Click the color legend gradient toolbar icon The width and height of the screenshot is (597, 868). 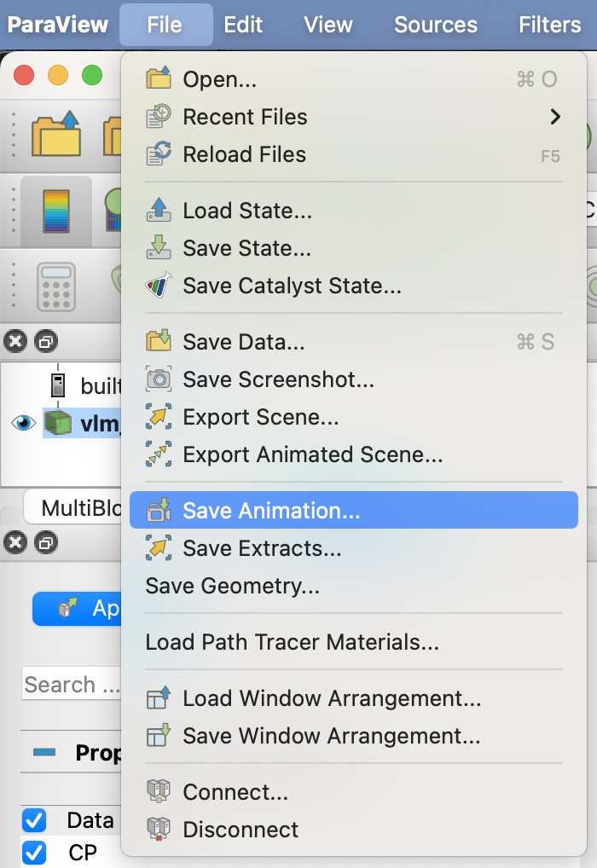pos(56,211)
